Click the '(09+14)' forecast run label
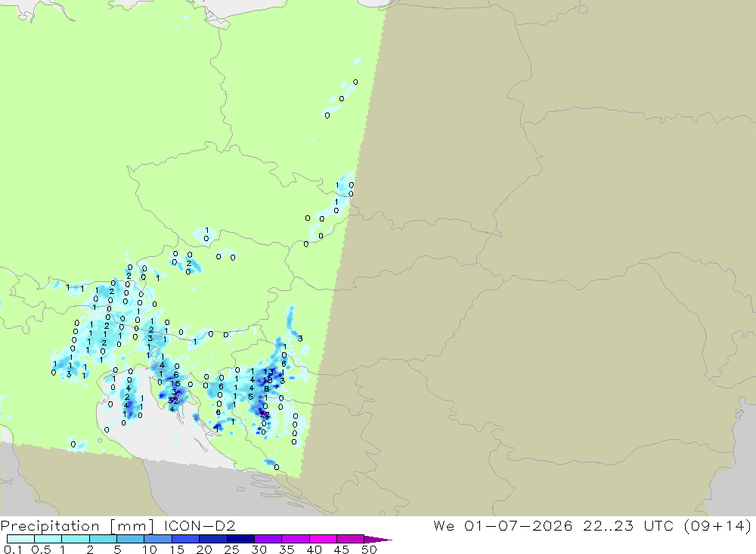Image resolution: width=756 pixels, height=554 pixels. [717, 526]
